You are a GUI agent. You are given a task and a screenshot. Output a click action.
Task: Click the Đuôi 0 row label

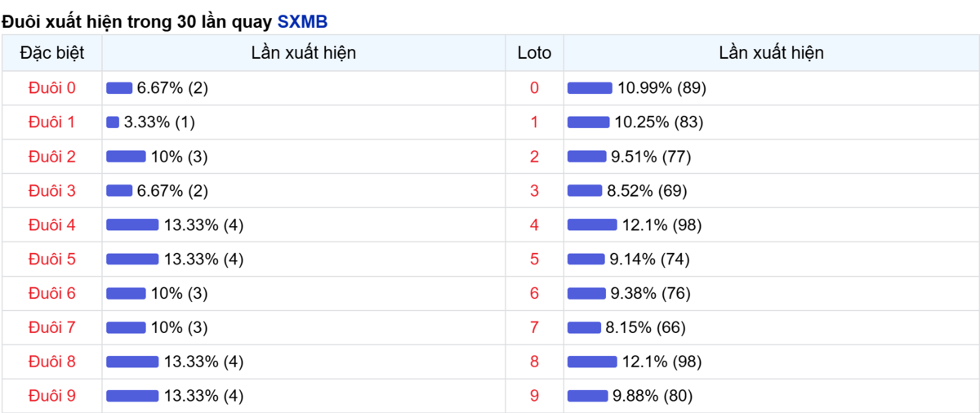[x=51, y=88]
